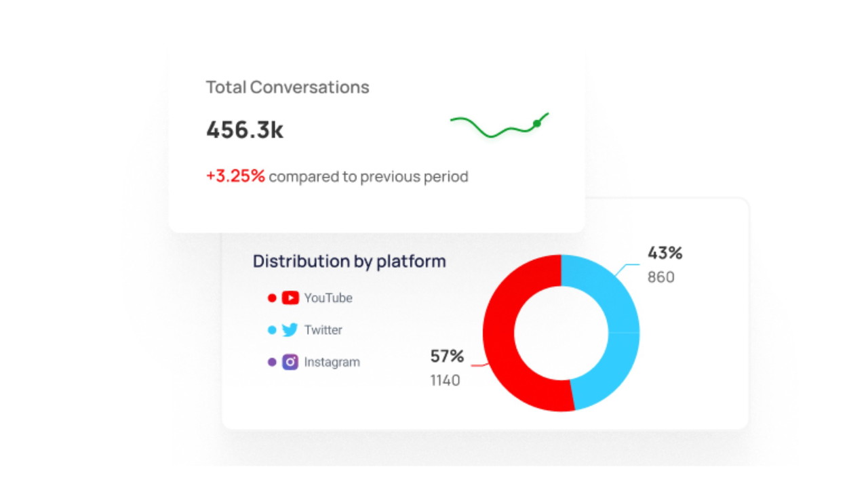
Task: Click the YouTube logo icon in legend
Action: click(x=290, y=298)
